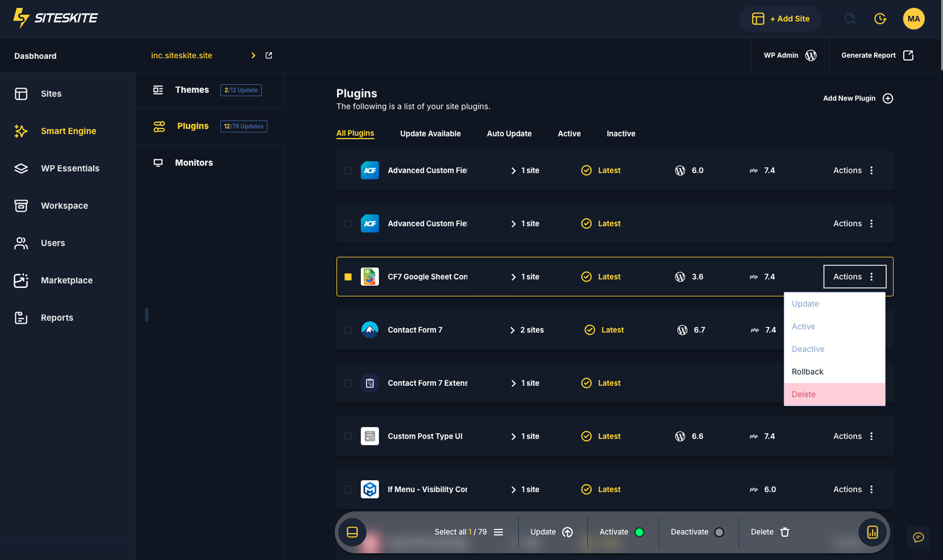Screen dimensions: 943x560
Task: Uncheck the CF7 Google Sheet Connector checkbox
Action: coord(348,277)
